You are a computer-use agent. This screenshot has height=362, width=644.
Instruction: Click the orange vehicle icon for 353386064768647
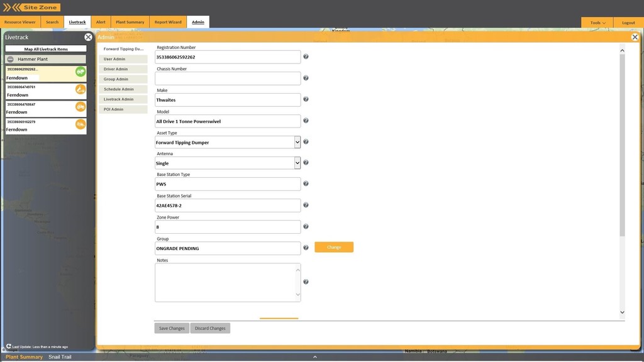[80, 107]
